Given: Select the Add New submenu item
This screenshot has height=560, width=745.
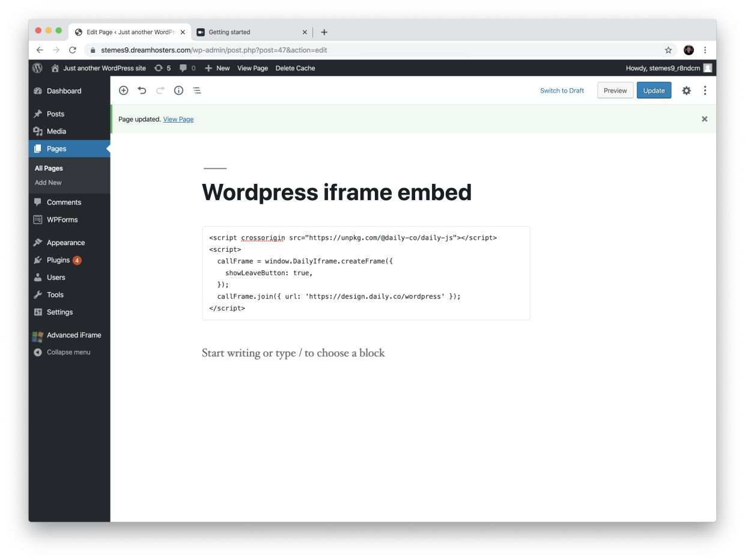Looking at the screenshot, I should pos(48,182).
